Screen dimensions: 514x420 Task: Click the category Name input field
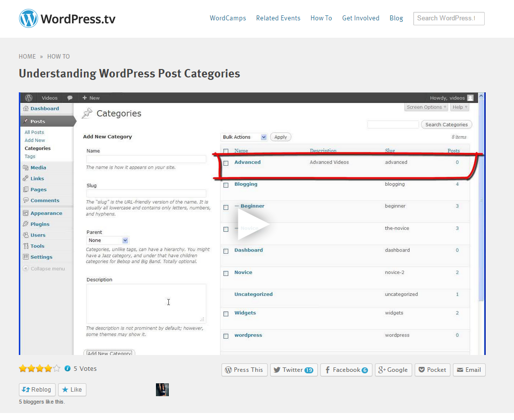[146, 159]
